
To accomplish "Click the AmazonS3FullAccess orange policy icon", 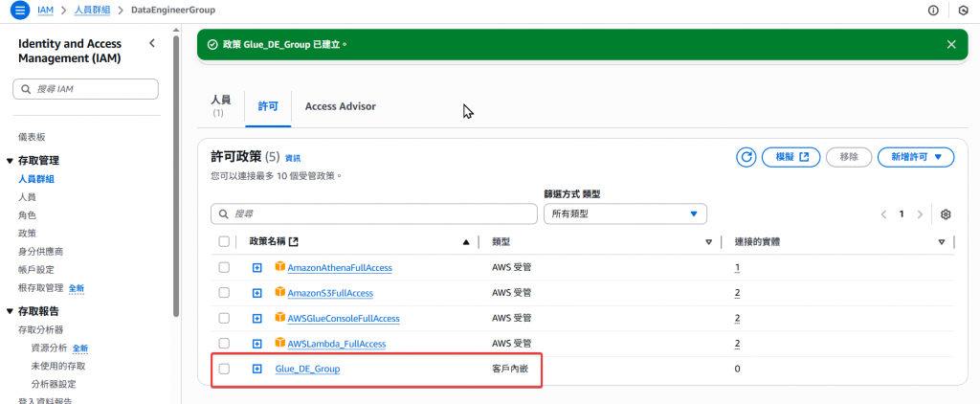I will coord(280,292).
